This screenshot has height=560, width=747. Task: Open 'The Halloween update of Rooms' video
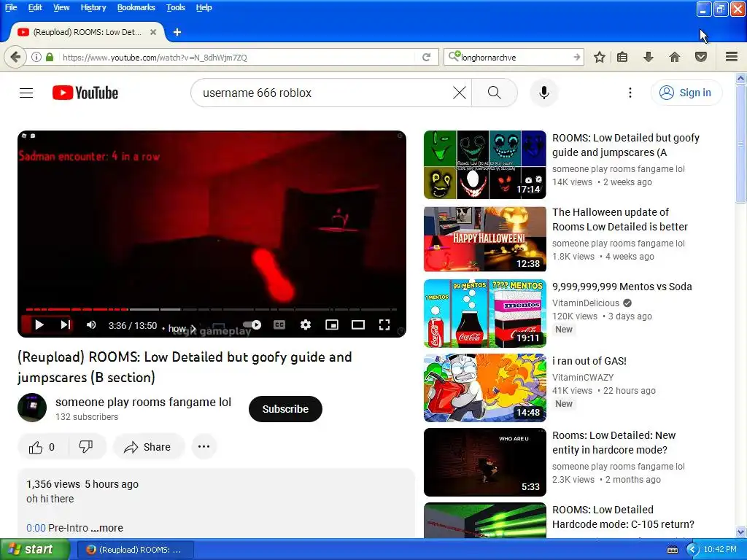[x=620, y=219]
